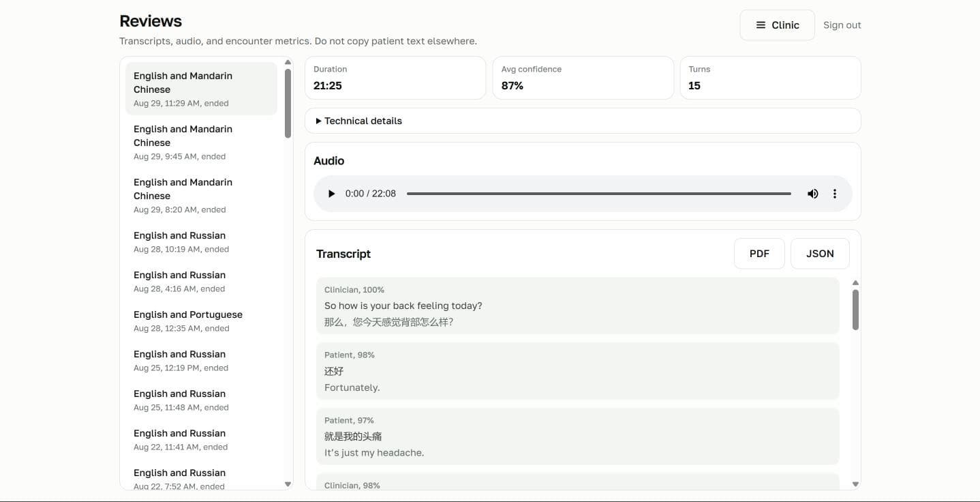This screenshot has width=980, height=502.
Task: Select the Aug 28, 10:19 AM Russian review
Action: pyautogui.click(x=201, y=241)
